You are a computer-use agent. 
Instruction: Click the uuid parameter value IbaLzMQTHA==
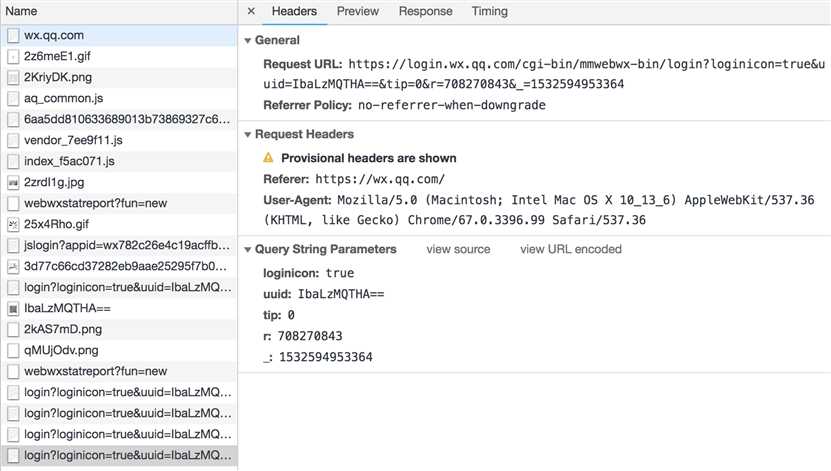point(341,294)
